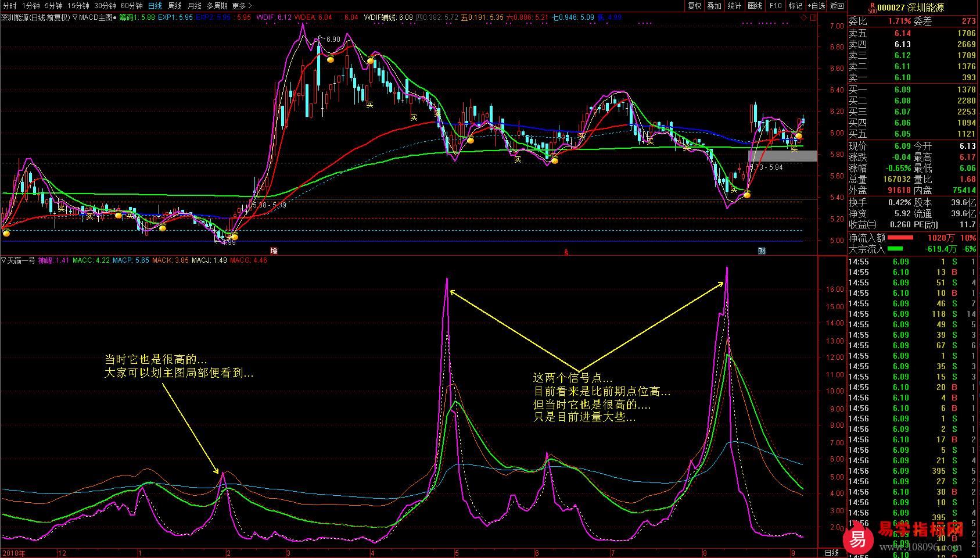This screenshot has width=980, height=558.
Task: Open the MACD主图 indicator dropdown triangle
Action: click(x=75, y=17)
